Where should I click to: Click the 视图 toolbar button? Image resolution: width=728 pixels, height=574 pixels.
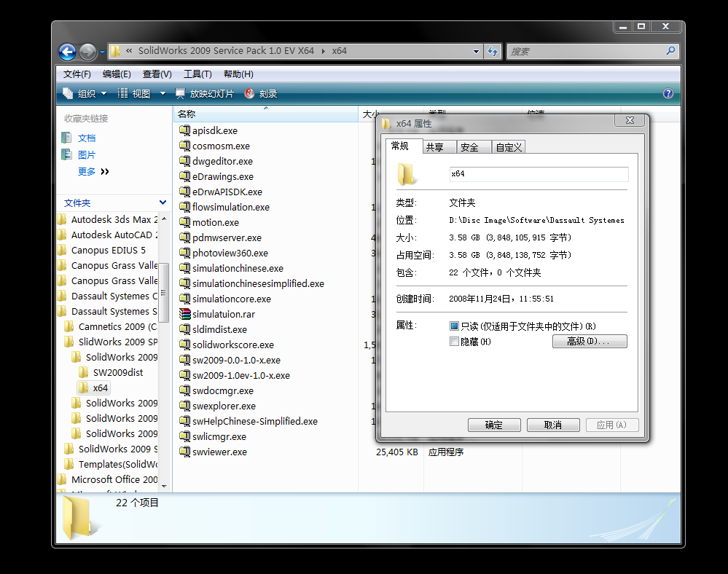coord(134,94)
